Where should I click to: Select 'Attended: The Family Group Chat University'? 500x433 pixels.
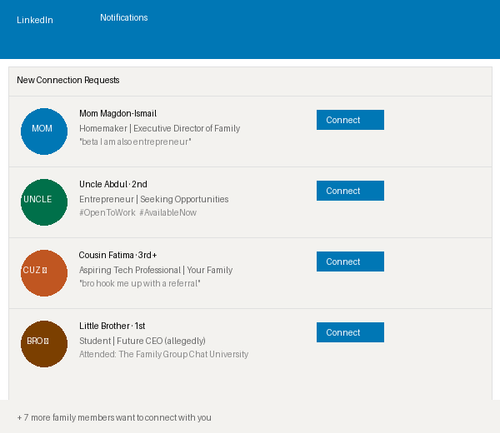(164, 354)
